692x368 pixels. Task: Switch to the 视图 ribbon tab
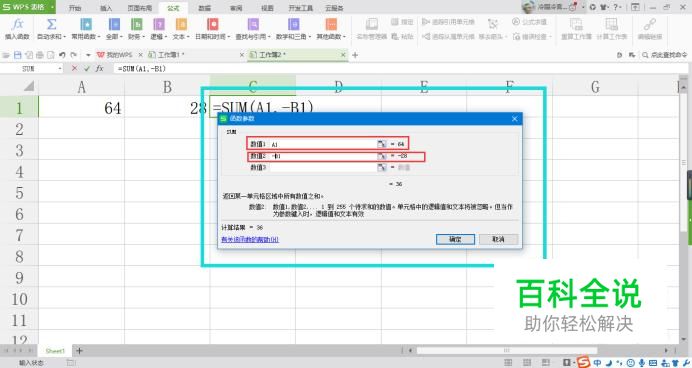tap(267, 8)
